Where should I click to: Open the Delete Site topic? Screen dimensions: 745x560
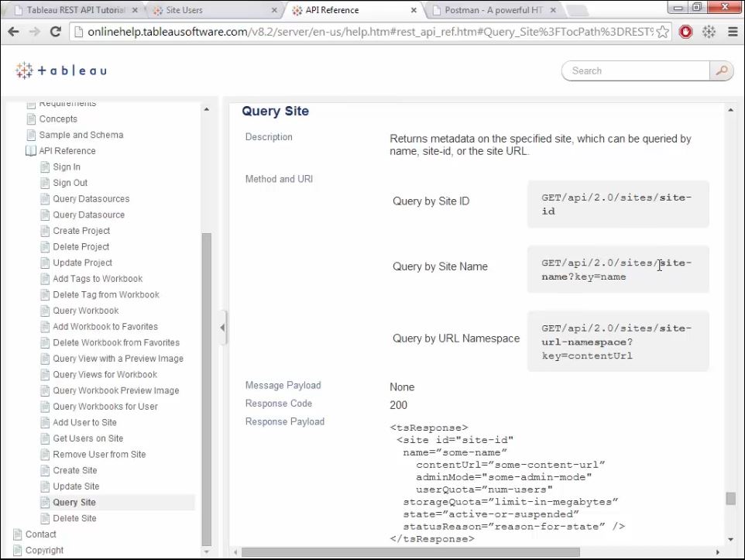[x=74, y=519]
